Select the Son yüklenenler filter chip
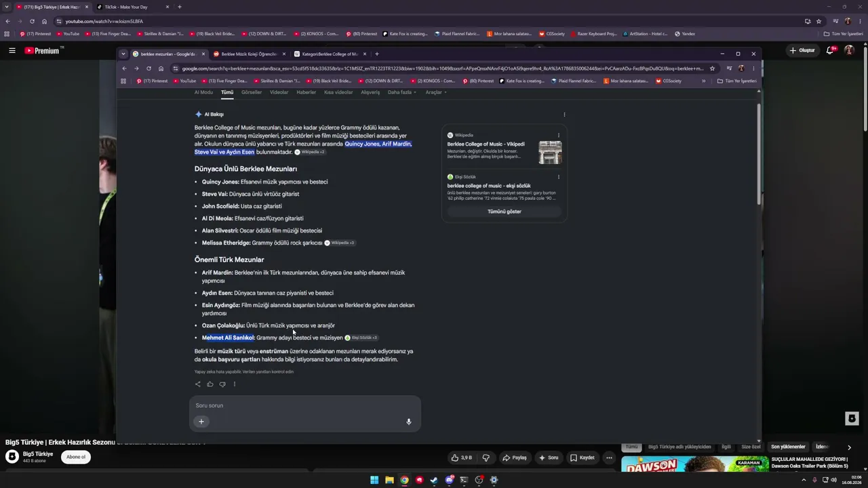This screenshot has height=488, width=868. (x=788, y=447)
